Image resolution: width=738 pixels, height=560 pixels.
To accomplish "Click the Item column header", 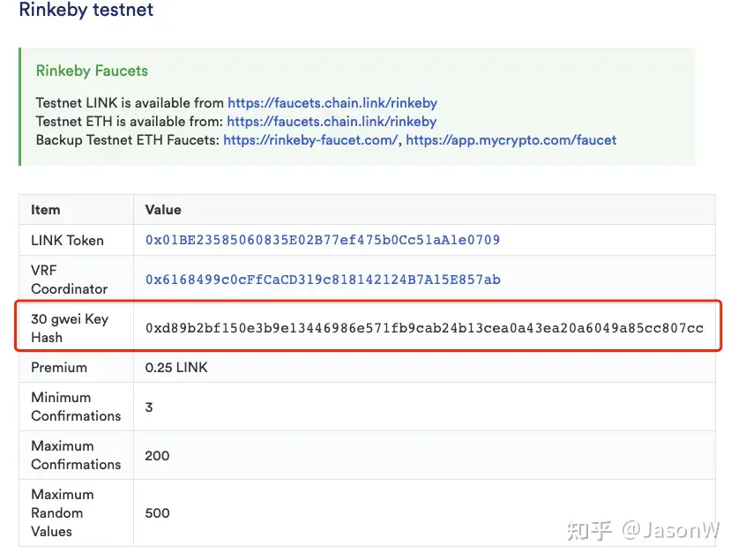I will pyautogui.click(x=46, y=210).
